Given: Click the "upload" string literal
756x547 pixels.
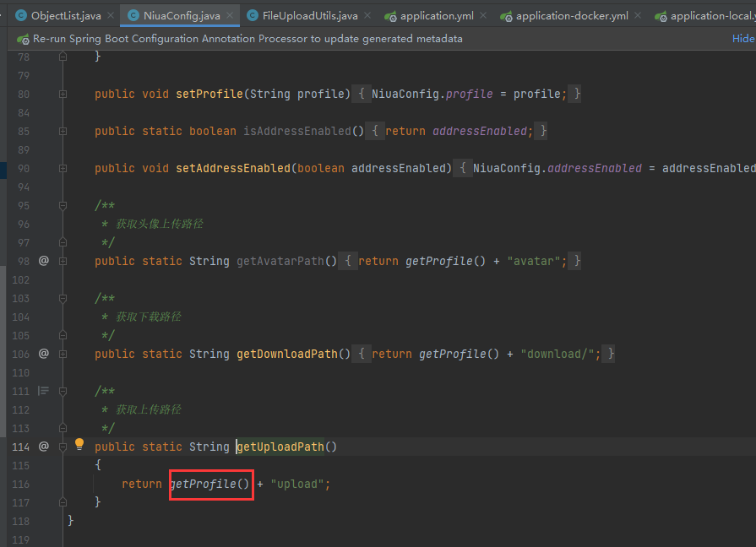Looking at the screenshot, I should click(297, 484).
